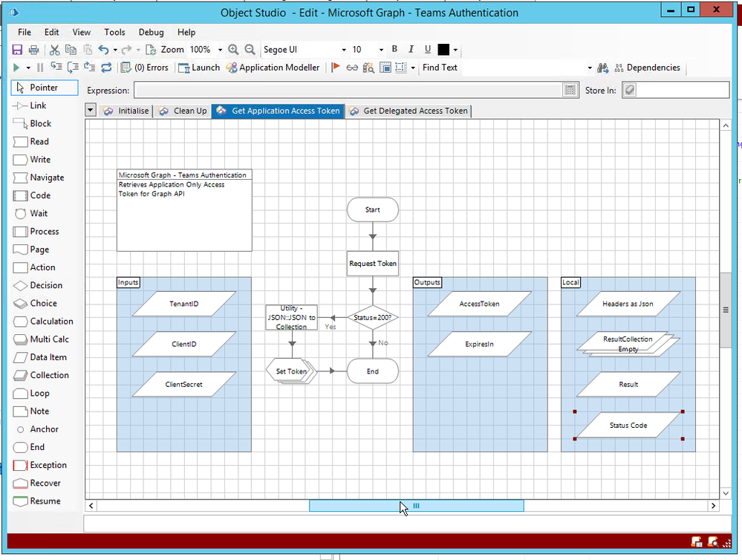Select the Code stage tool

32,195
